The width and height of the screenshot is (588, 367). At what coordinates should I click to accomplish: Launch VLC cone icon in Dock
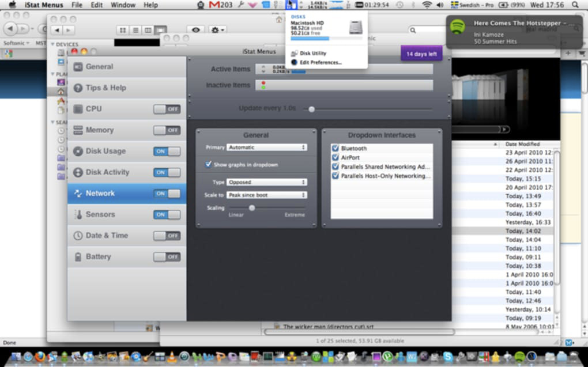tap(172, 357)
